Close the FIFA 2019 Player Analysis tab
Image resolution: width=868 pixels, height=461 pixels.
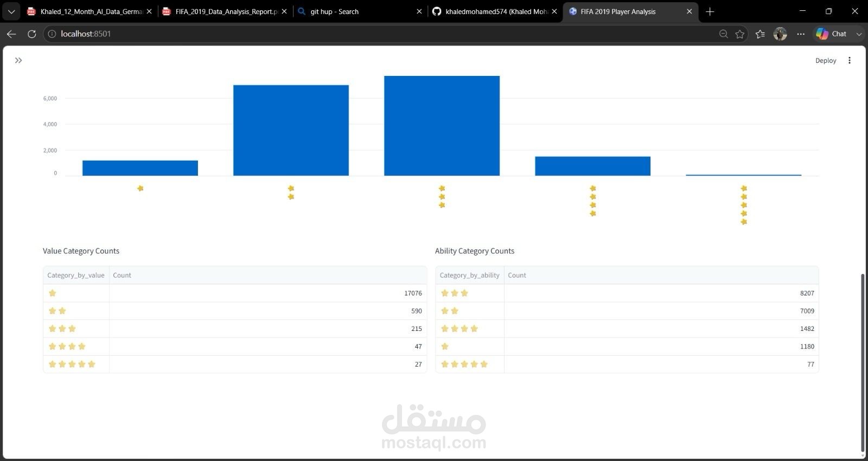[689, 11]
